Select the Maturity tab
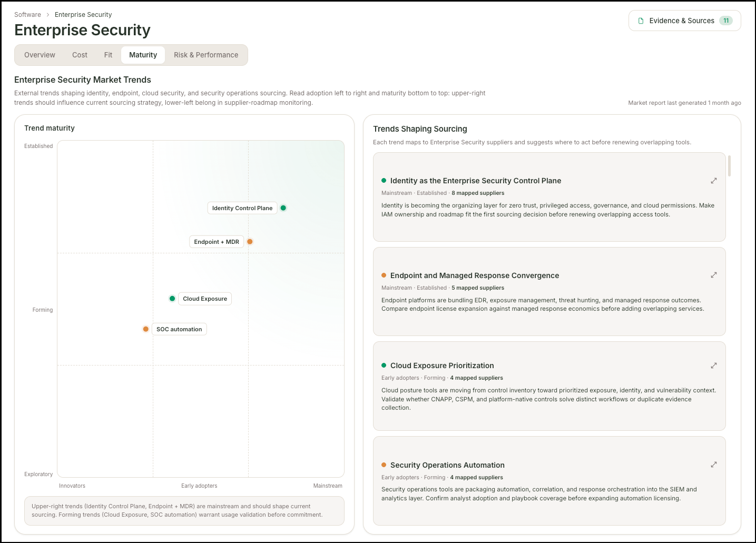The image size is (756, 543). click(x=143, y=55)
